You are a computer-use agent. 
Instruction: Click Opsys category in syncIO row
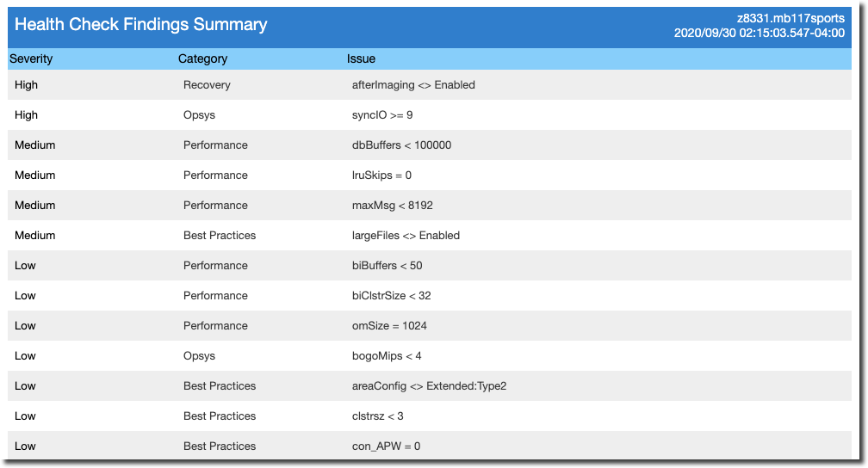(x=199, y=115)
